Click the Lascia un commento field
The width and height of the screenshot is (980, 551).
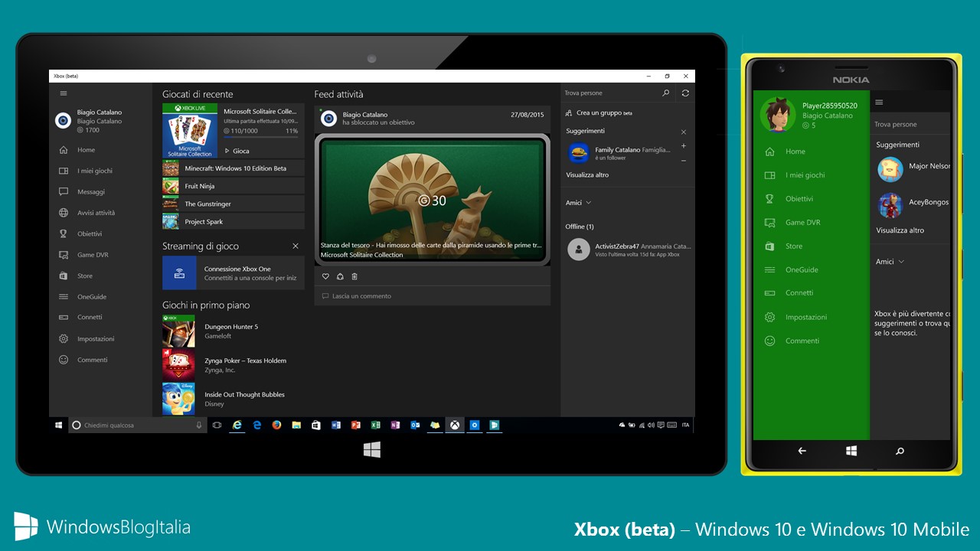coord(433,296)
